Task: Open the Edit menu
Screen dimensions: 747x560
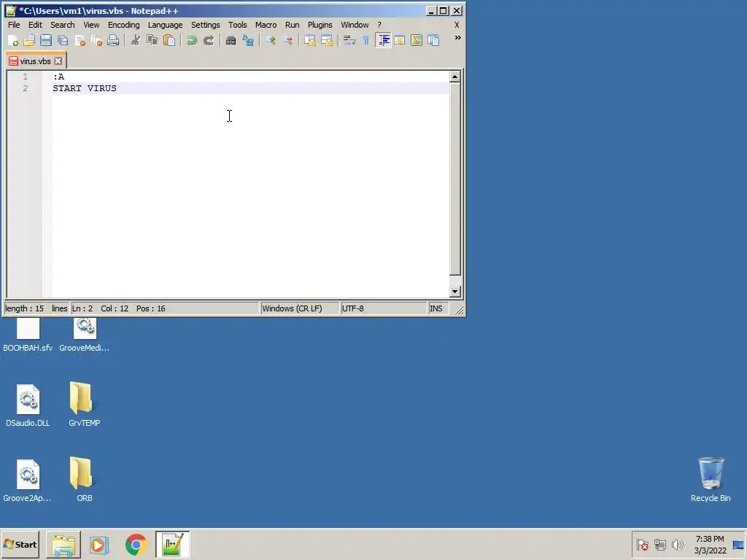Action: (35, 25)
